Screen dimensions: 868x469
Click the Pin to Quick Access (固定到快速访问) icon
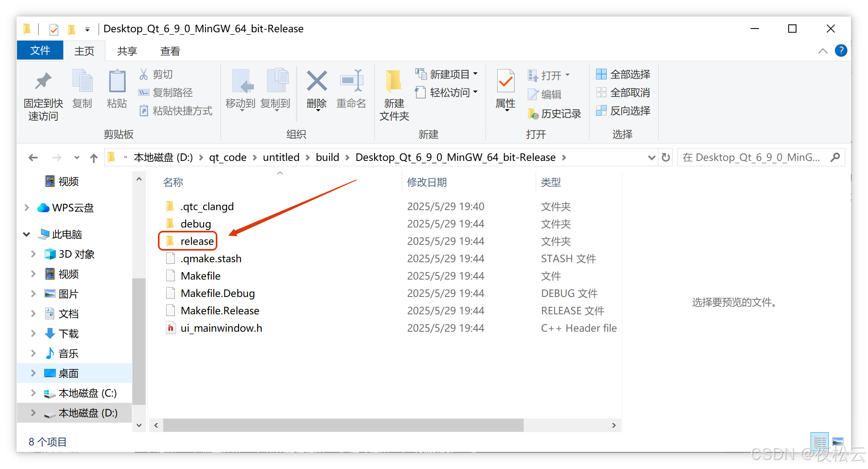pyautogui.click(x=43, y=81)
